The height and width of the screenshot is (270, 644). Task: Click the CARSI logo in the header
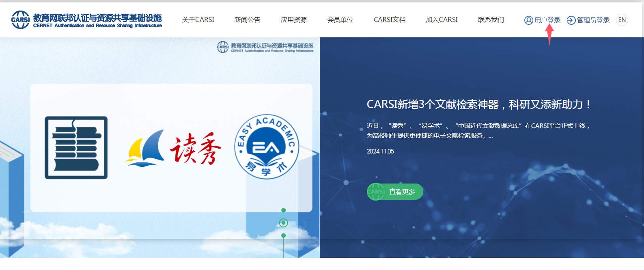coord(20,19)
